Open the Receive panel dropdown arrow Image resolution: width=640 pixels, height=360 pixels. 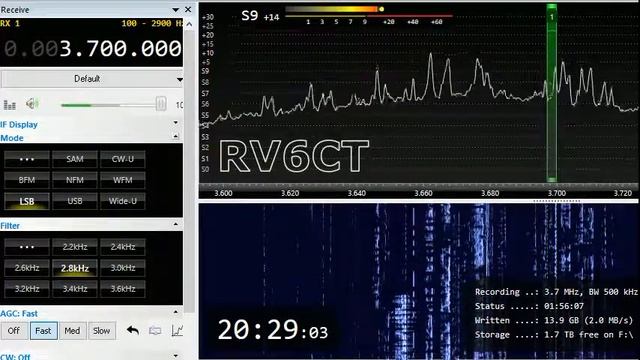click(x=176, y=10)
